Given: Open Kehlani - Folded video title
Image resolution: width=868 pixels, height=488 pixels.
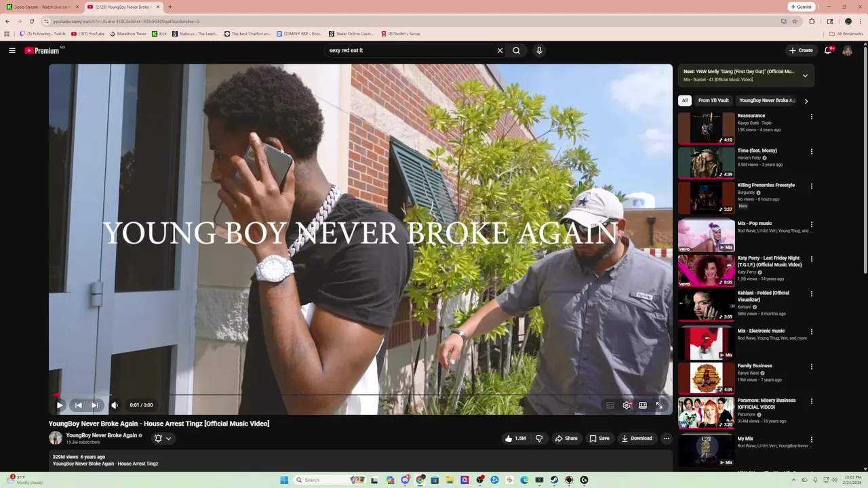Looking at the screenshot, I should 763,296.
